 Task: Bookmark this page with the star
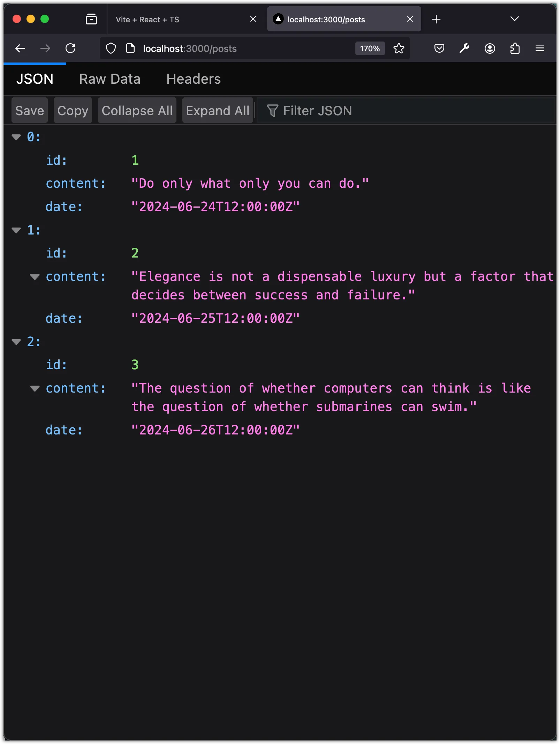pos(399,49)
